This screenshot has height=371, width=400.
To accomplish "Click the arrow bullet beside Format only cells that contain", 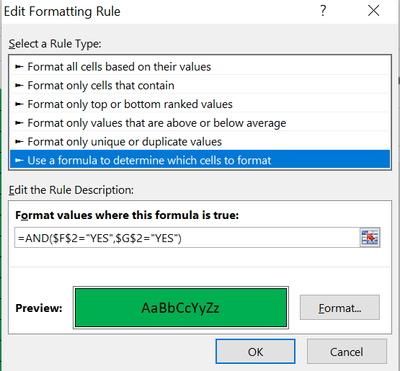I will coord(19,86).
